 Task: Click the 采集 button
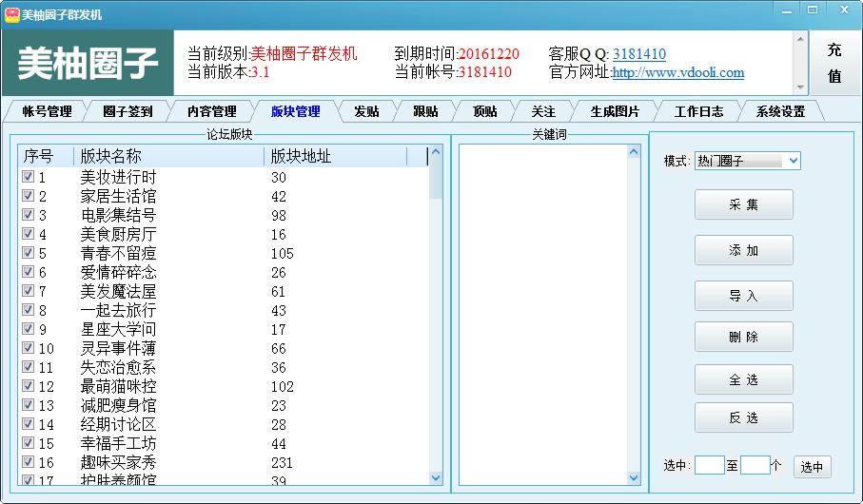(743, 204)
